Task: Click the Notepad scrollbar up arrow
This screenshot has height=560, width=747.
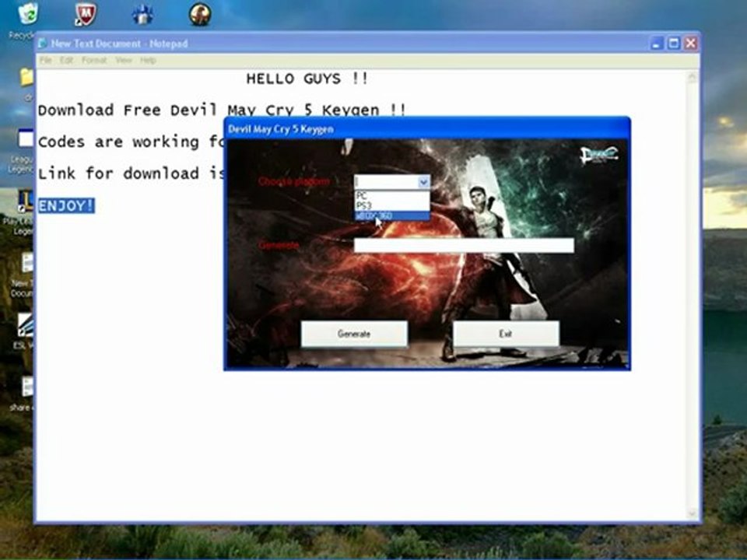Action: (693, 76)
